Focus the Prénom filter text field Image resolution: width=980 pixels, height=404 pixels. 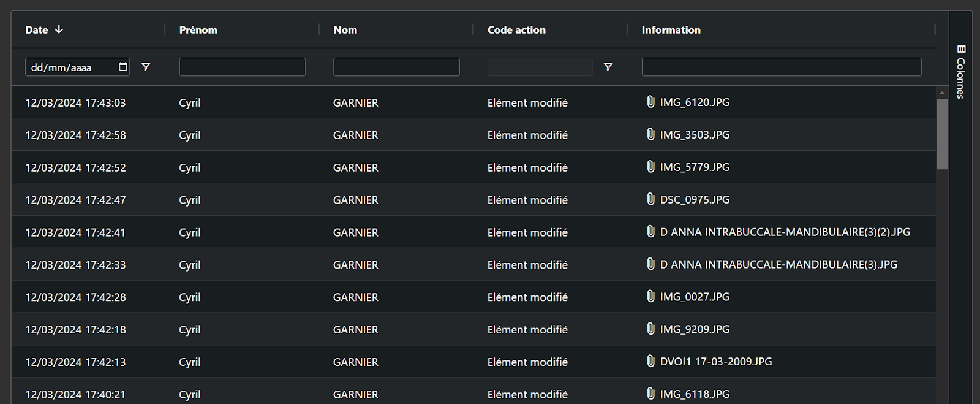pos(242,67)
